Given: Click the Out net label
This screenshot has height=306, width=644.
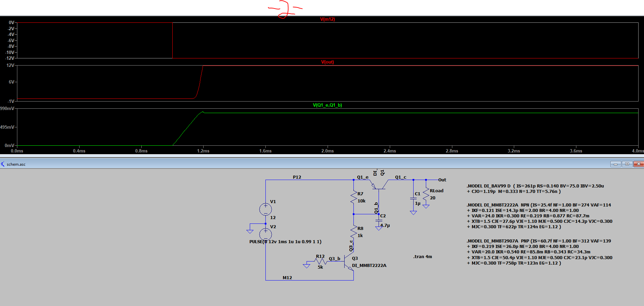Looking at the screenshot, I should click(442, 180).
